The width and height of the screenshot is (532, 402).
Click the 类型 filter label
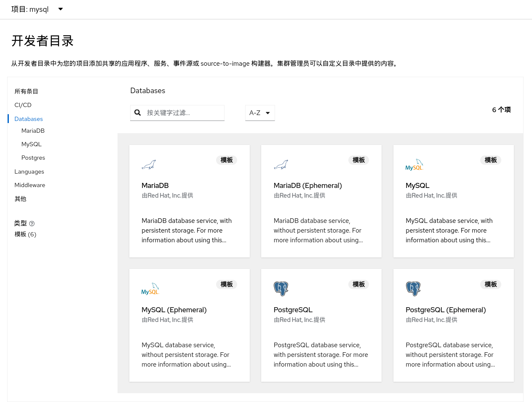click(20, 223)
